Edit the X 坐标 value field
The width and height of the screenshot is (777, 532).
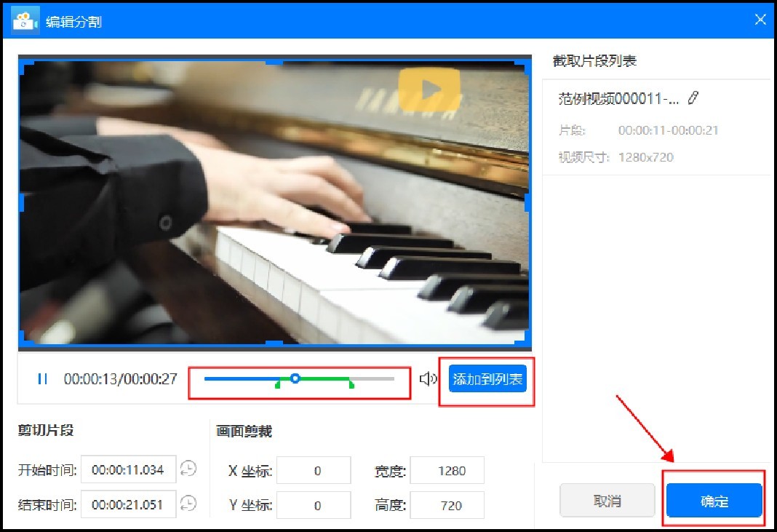314,470
